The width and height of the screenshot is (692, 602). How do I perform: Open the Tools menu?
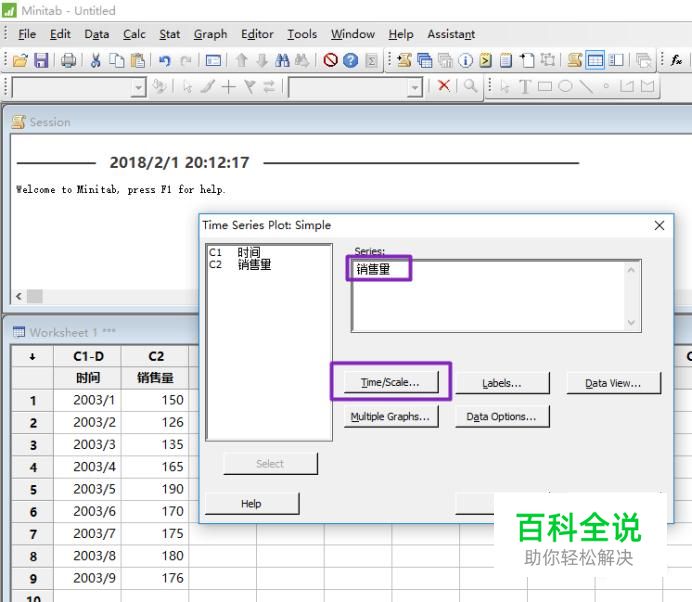[x=302, y=34]
